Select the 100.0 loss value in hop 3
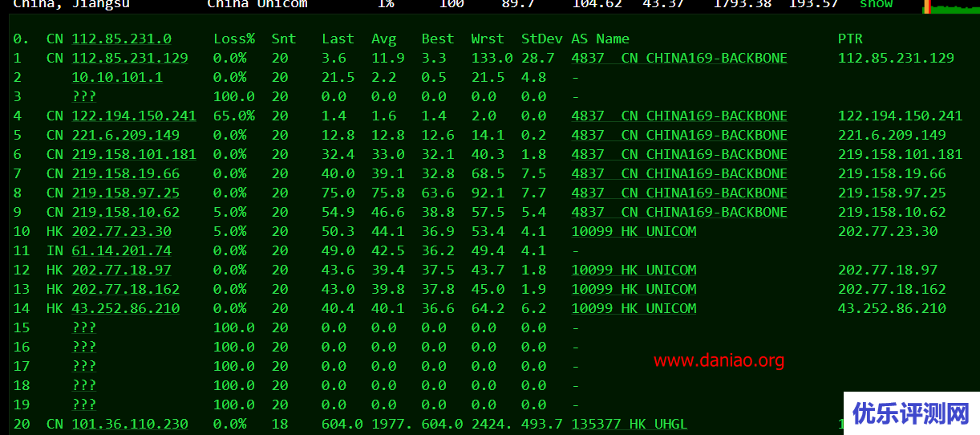 [234, 96]
